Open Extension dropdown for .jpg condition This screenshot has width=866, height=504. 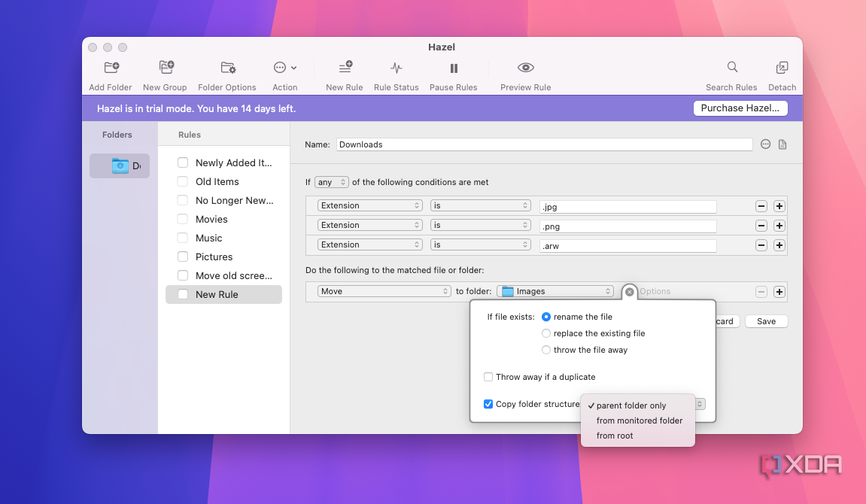[370, 205]
